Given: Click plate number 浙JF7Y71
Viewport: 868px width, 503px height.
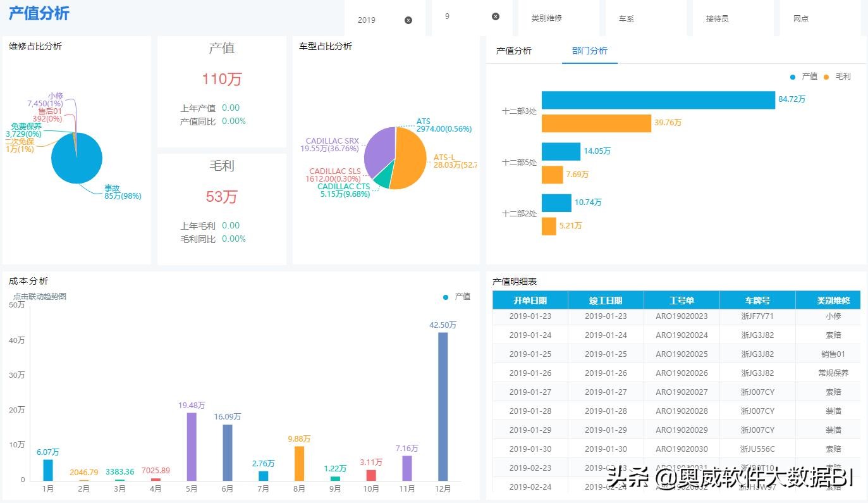Looking at the screenshot, I should coord(757,316).
